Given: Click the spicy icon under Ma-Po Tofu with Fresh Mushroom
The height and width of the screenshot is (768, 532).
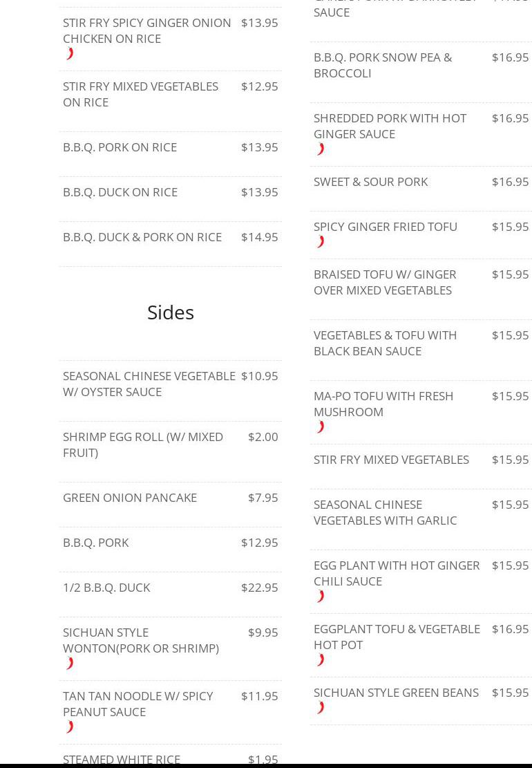Looking at the screenshot, I should [321, 427].
